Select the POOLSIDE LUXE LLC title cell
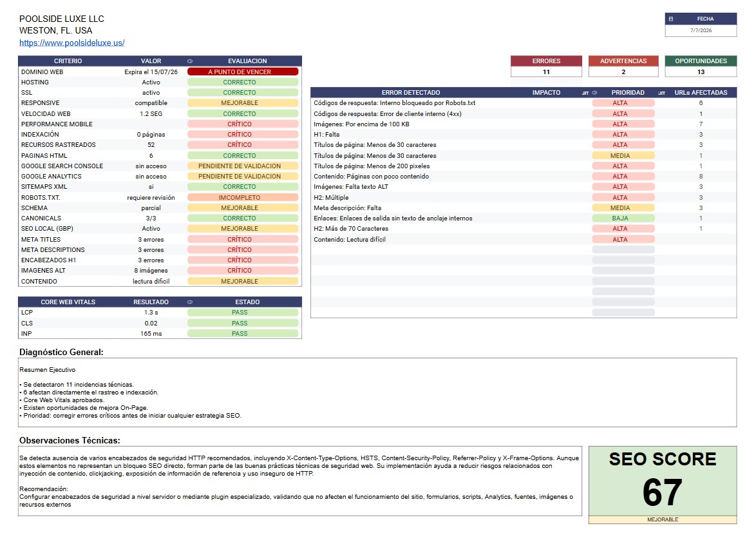The image size is (756, 533). click(x=62, y=19)
